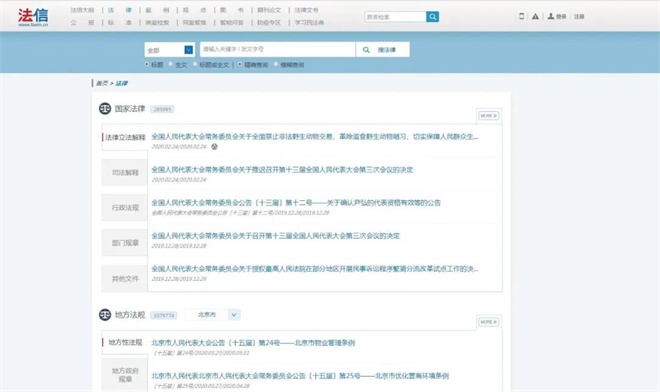
Task: Open the 北京市 region dropdown
Action: [x=213, y=315]
